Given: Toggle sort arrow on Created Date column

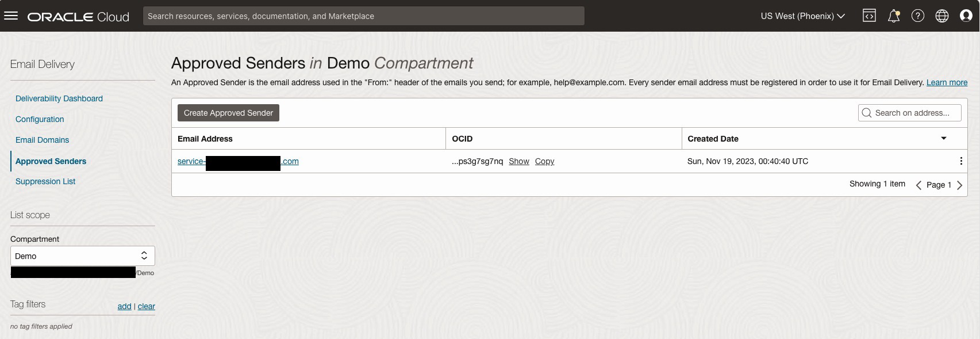Looking at the screenshot, I should point(943,138).
